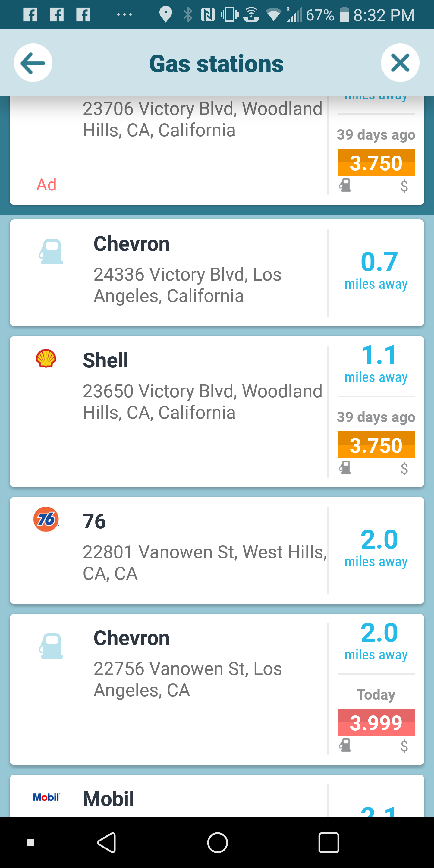Open the Mobil station entry
Viewport: 434px width, 868px height.
pos(217,796)
